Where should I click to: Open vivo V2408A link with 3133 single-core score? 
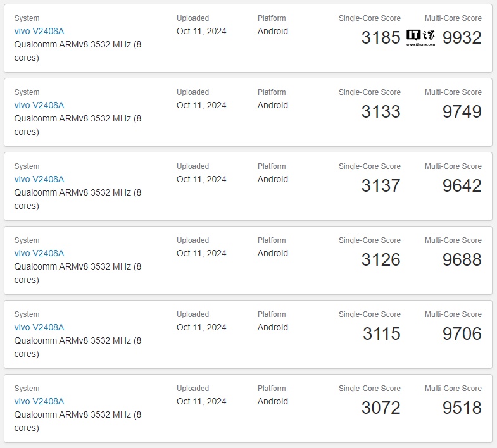pyautogui.click(x=39, y=105)
